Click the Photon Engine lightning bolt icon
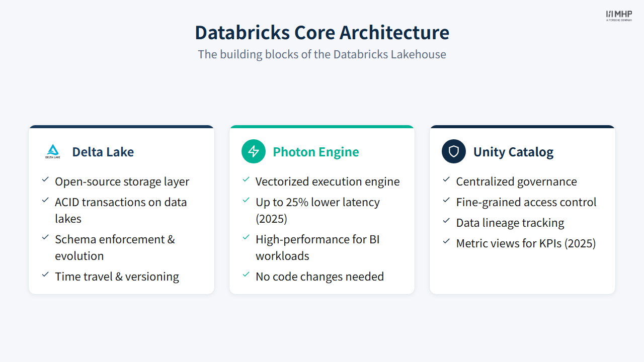The height and width of the screenshot is (362, 644). (x=254, y=151)
